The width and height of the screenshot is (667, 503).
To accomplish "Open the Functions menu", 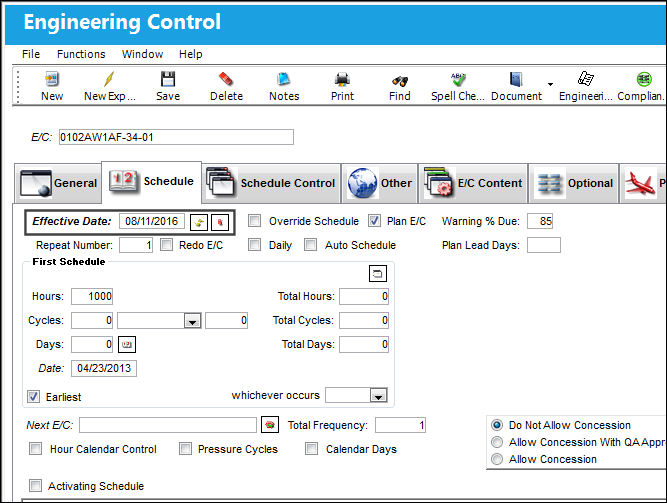I will pos(81,54).
